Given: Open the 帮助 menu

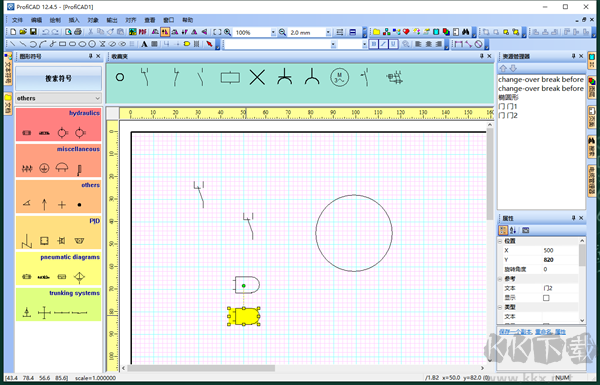Looking at the screenshot, I should pyautogui.click(x=188, y=20).
